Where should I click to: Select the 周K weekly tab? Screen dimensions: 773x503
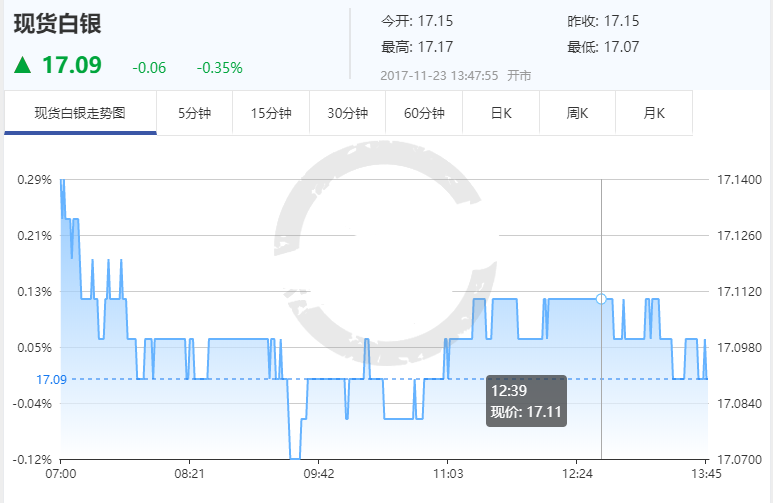point(577,113)
